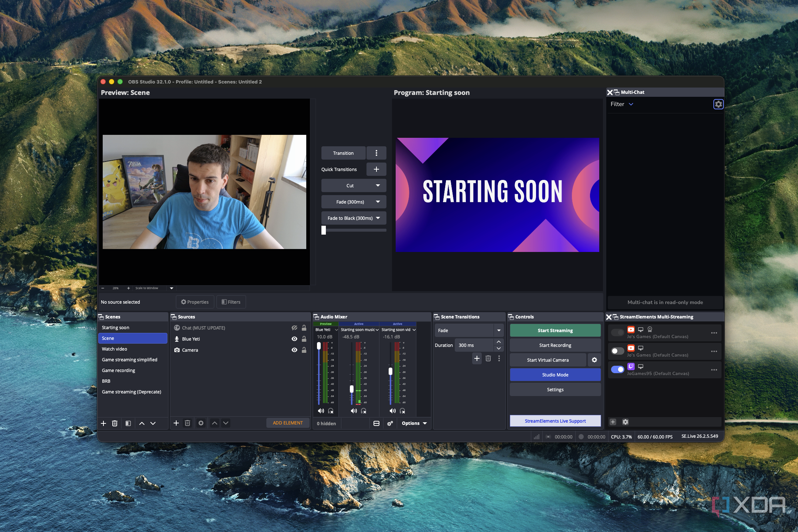Toggle visibility of Chat (MUST UPDATE) source
Screen dimensions: 798x532
294,328
